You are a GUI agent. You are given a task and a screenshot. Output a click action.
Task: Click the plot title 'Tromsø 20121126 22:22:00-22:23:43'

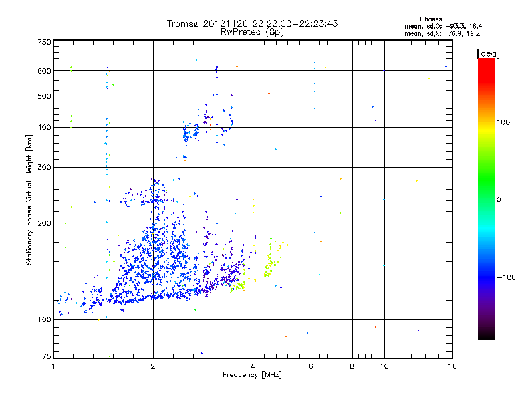(x=252, y=23)
